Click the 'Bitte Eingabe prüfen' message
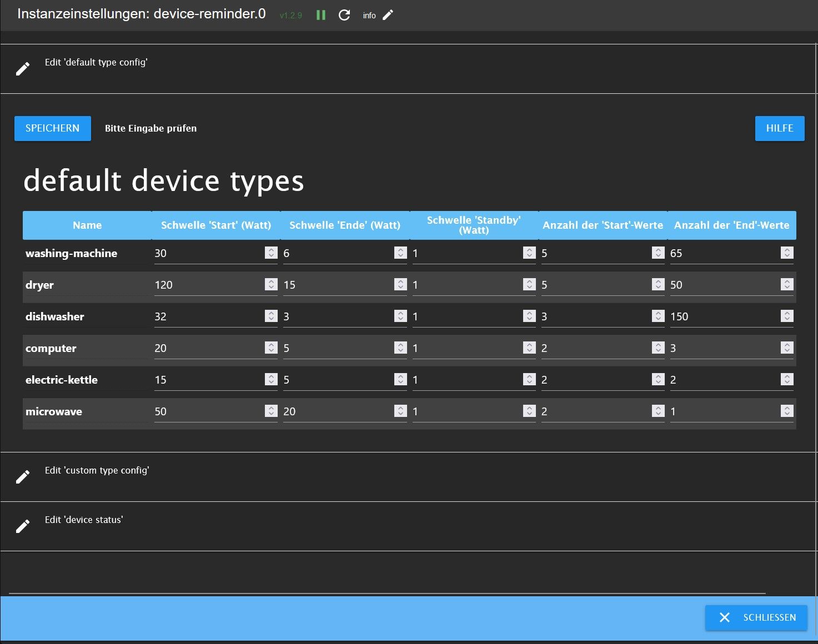This screenshot has height=644, width=818. (x=150, y=128)
